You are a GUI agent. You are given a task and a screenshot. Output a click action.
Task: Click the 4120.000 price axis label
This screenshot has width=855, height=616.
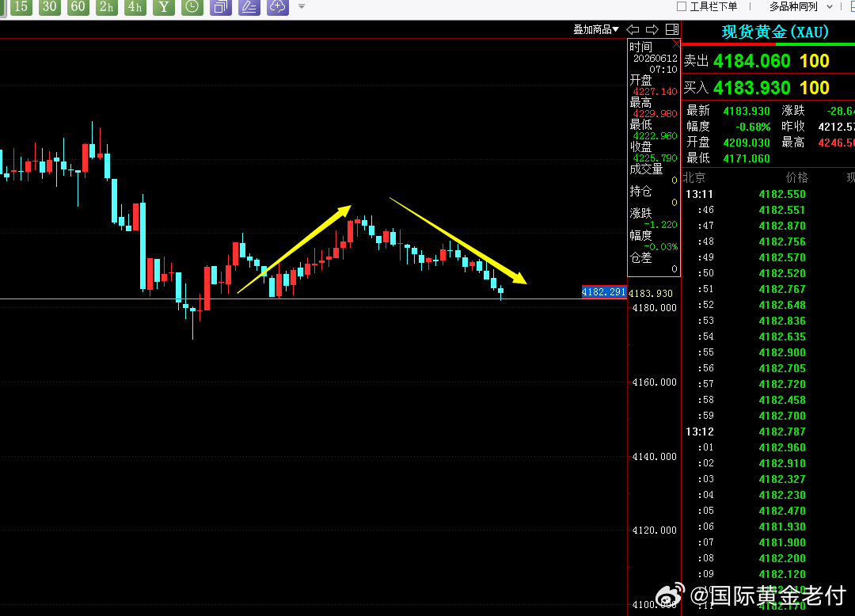pyautogui.click(x=655, y=530)
